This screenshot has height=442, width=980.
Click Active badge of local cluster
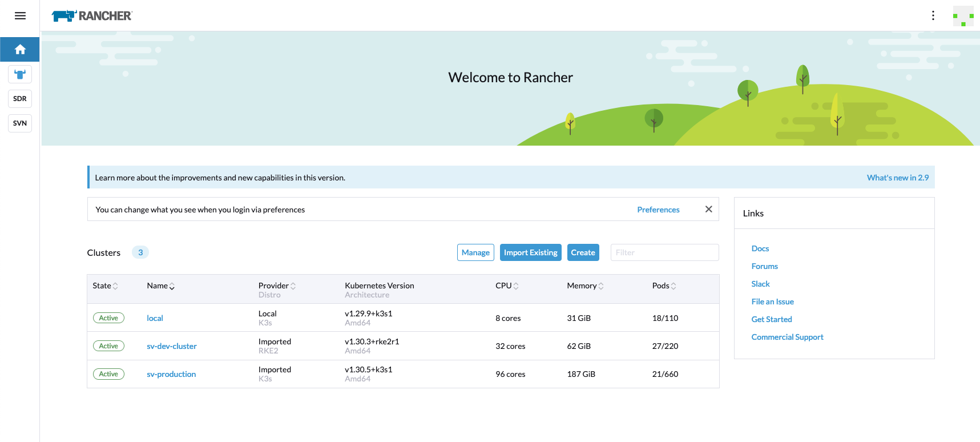[108, 318]
